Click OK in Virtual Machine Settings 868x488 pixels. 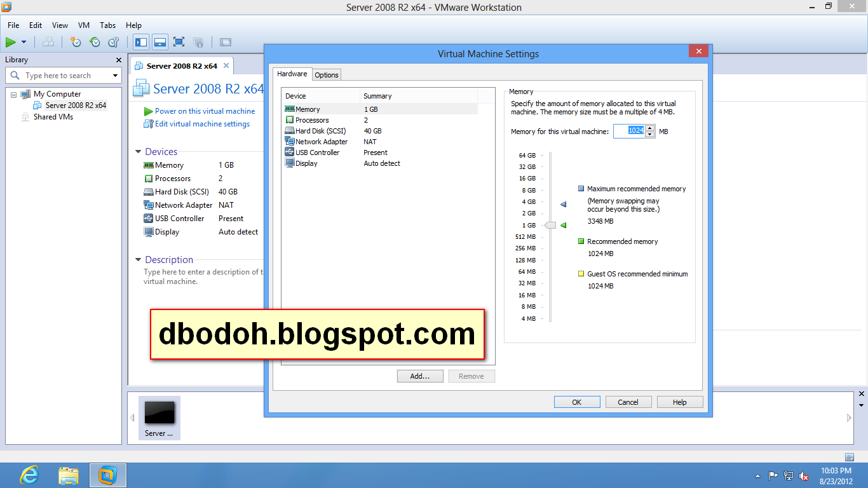(x=577, y=402)
